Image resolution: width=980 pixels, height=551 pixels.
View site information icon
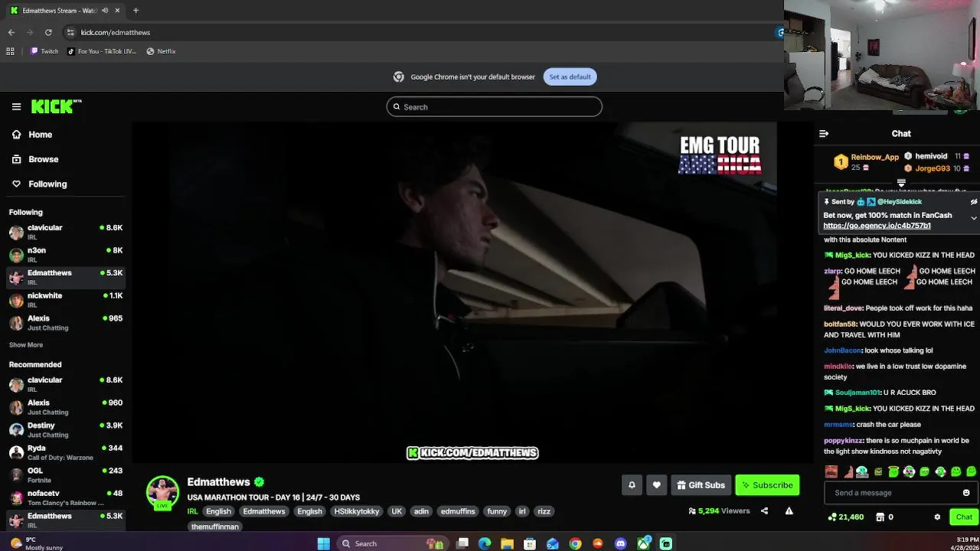click(70, 32)
